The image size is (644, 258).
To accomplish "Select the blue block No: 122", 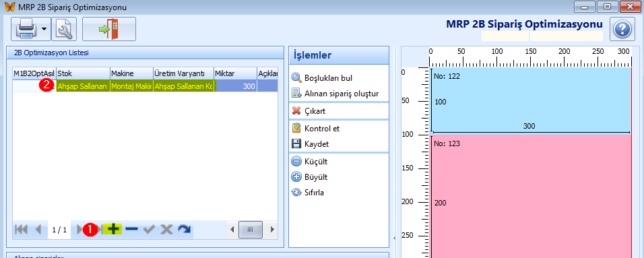I will pyautogui.click(x=531, y=100).
